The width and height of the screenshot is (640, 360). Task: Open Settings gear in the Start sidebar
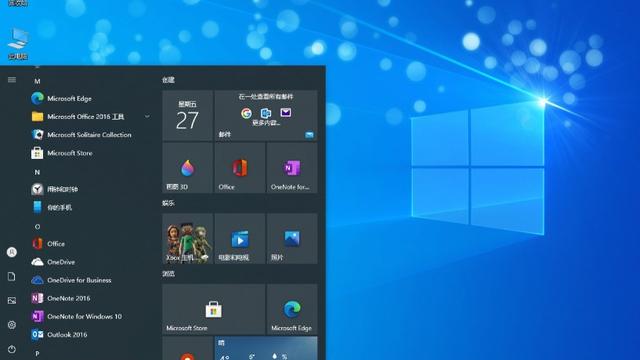tap(12, 325)
